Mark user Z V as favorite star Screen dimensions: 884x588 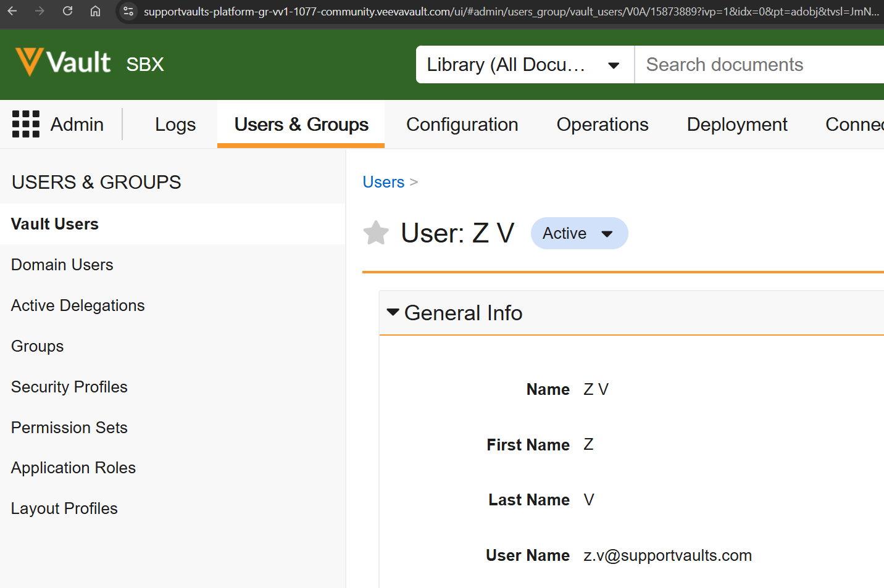376,233
